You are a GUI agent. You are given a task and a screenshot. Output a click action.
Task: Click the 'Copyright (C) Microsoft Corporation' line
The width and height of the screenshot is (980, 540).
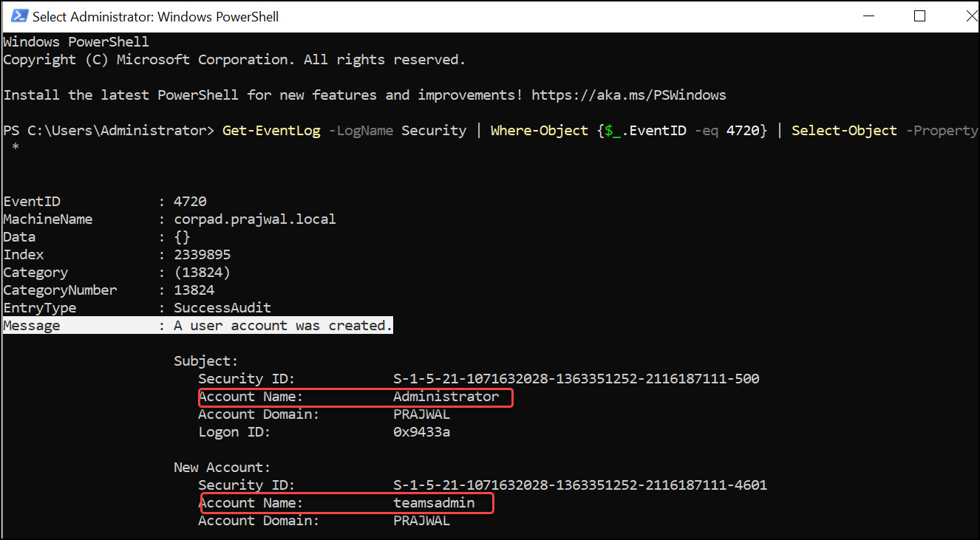click(x=234, y=60)
